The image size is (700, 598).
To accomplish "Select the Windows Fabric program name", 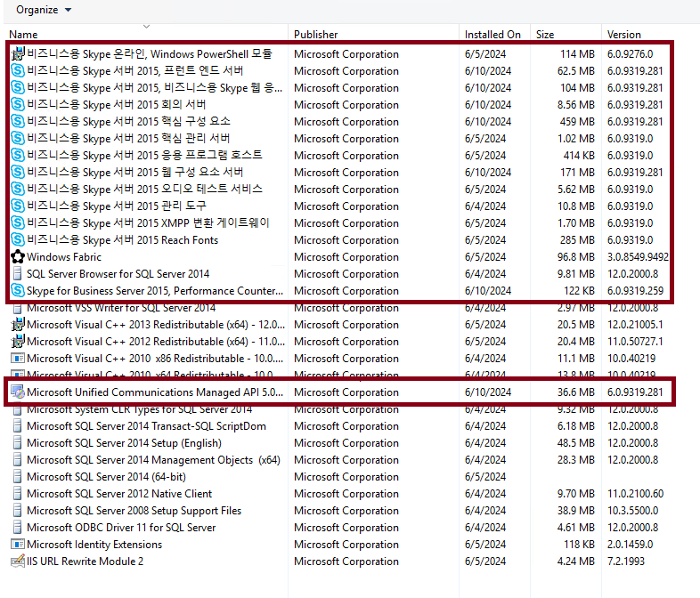I will pos(64,257).
